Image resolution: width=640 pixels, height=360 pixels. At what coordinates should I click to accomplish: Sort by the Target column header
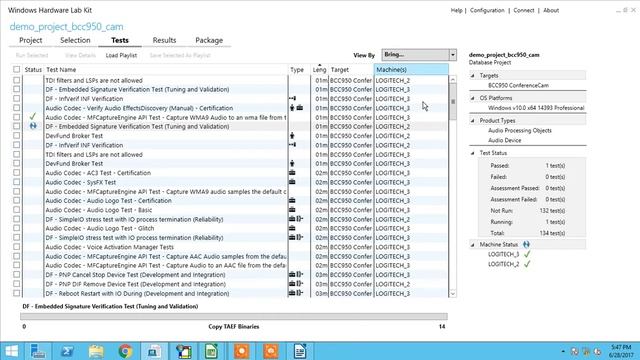(x=351, y=70)
